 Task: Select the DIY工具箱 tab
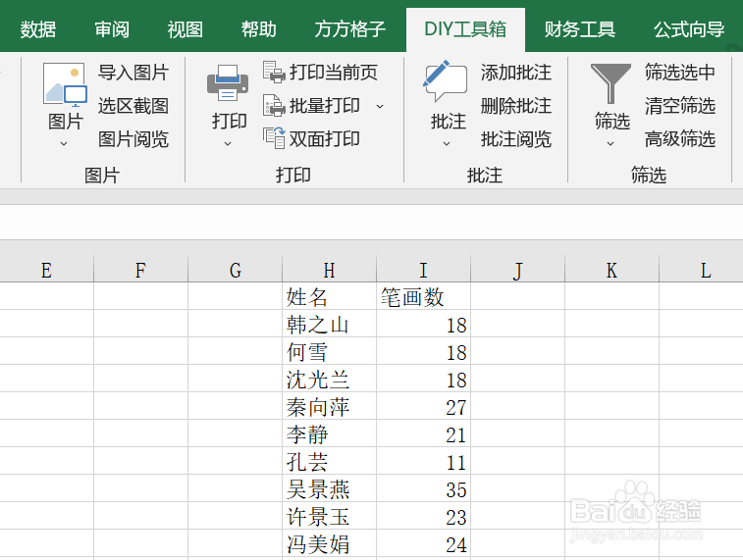[465, 29]
